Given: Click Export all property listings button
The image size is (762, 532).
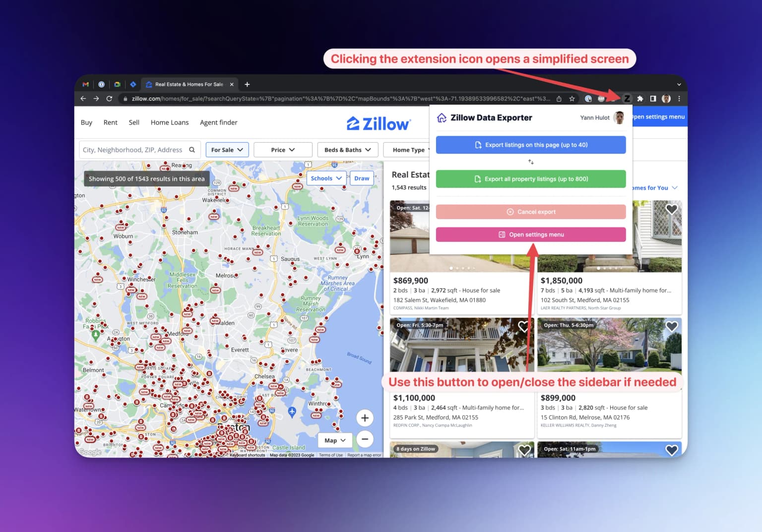Looking at the screenshot, I should click(531, 179).
